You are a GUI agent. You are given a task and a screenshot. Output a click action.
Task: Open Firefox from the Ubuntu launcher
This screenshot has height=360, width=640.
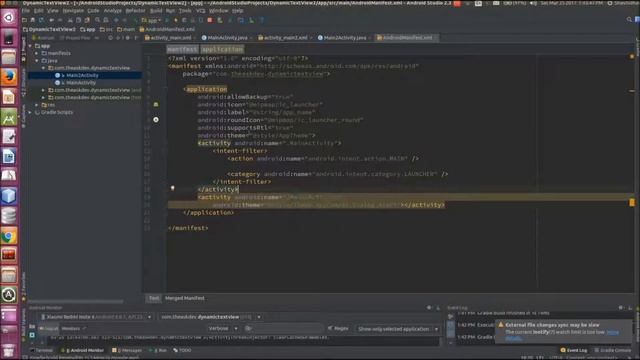pyautogui.click(x=9, y=77)
